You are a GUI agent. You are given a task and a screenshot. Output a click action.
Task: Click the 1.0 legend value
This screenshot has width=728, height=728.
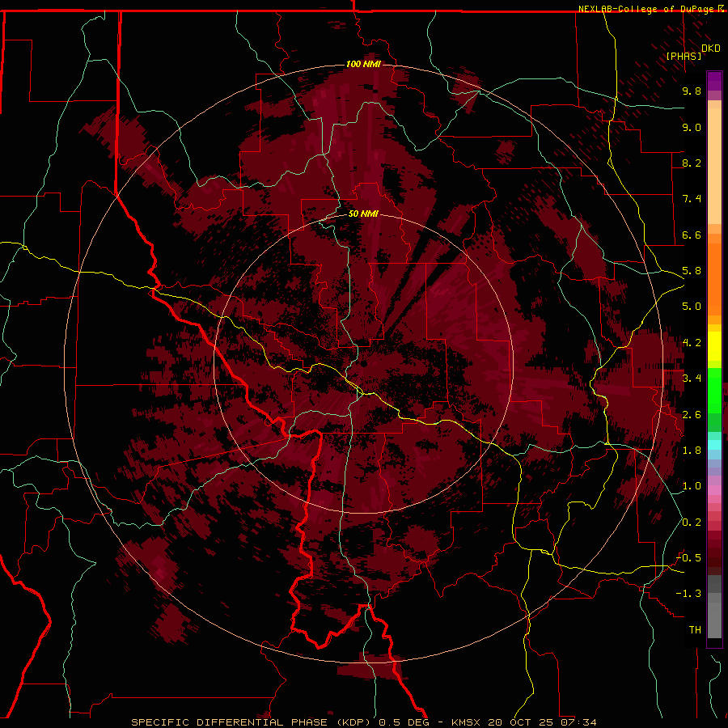coord(692,486)
